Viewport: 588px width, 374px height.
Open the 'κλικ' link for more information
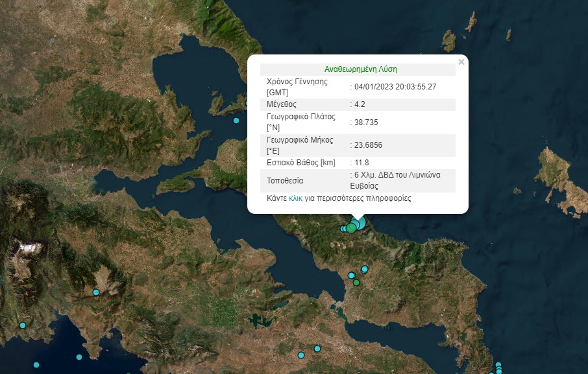point(295,198)
